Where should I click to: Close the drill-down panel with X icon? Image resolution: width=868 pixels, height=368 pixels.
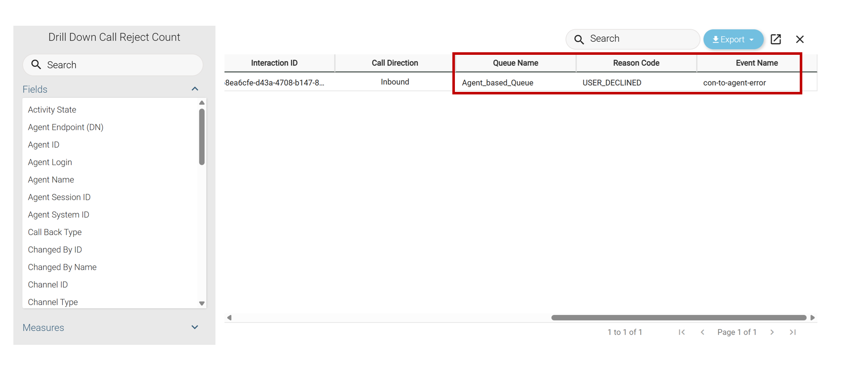click(800, 39)
